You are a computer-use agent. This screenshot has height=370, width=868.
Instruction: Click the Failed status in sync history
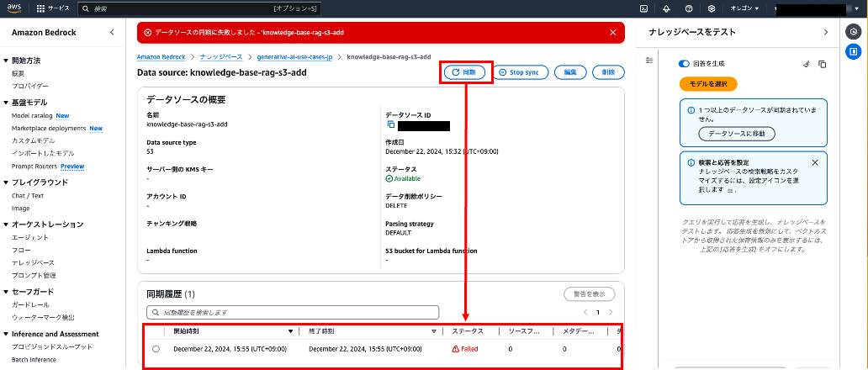(x=465, y=349)
